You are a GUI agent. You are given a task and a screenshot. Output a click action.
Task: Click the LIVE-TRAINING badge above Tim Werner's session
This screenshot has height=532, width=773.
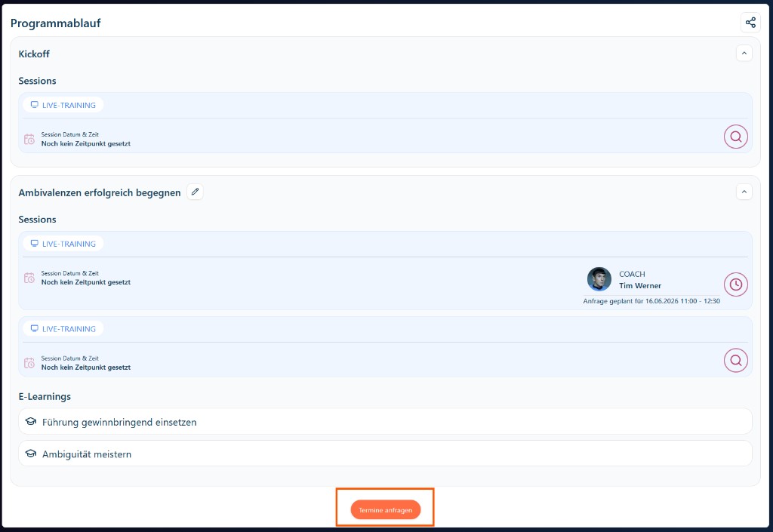63,243
